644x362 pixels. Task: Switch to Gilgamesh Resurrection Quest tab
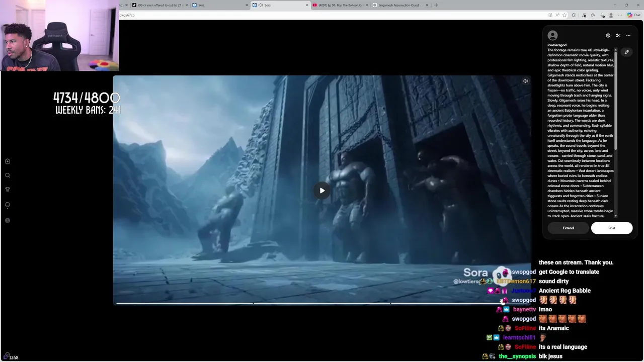[x=400, y=5]
